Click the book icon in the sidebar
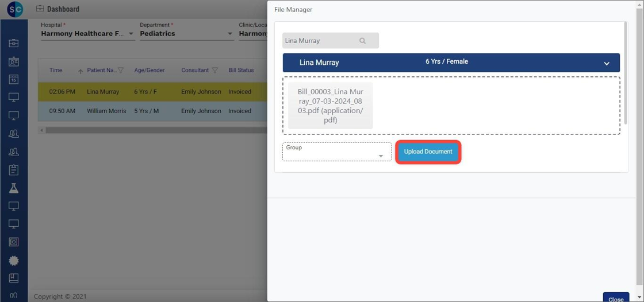This screenshot has width=644, height=302. coord(14,278)
